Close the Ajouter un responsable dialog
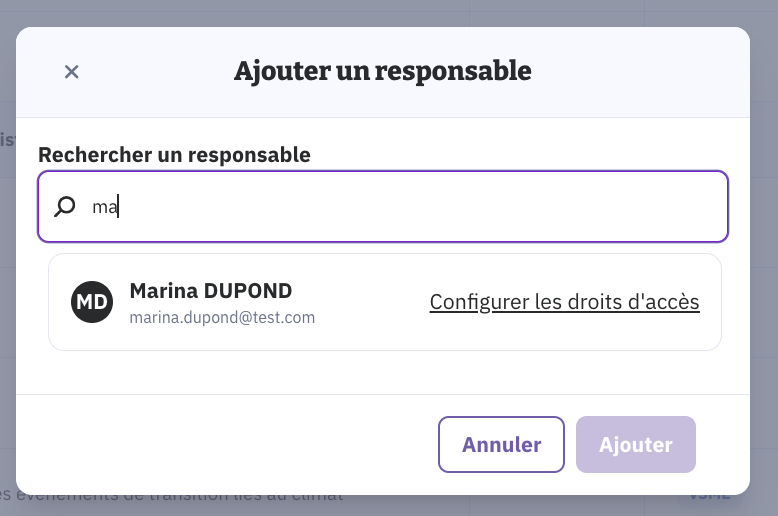Viewport: 778px width, 516px height. click(71, 71)
